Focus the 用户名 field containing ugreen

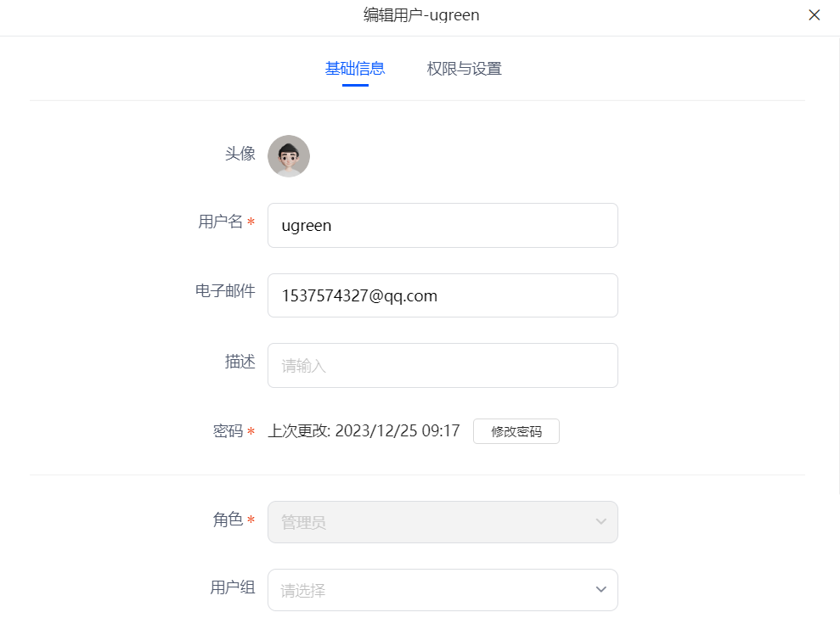(x=443, y=226)
